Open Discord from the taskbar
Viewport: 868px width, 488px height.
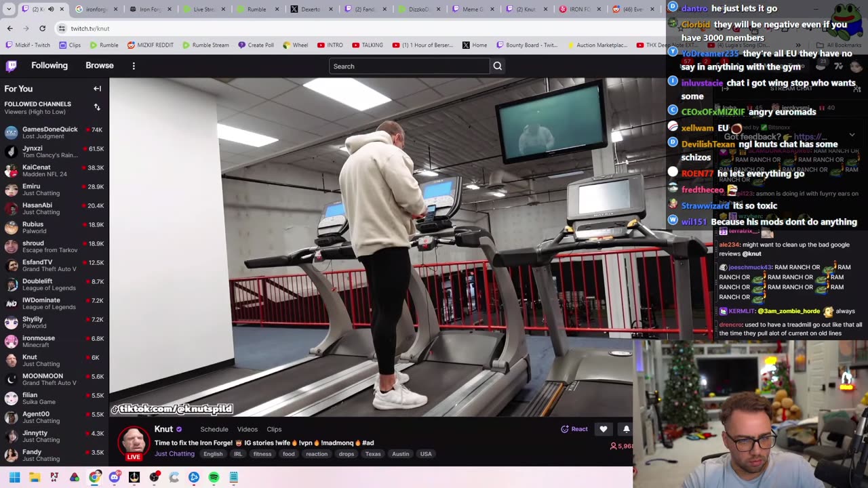pos(114,477)
